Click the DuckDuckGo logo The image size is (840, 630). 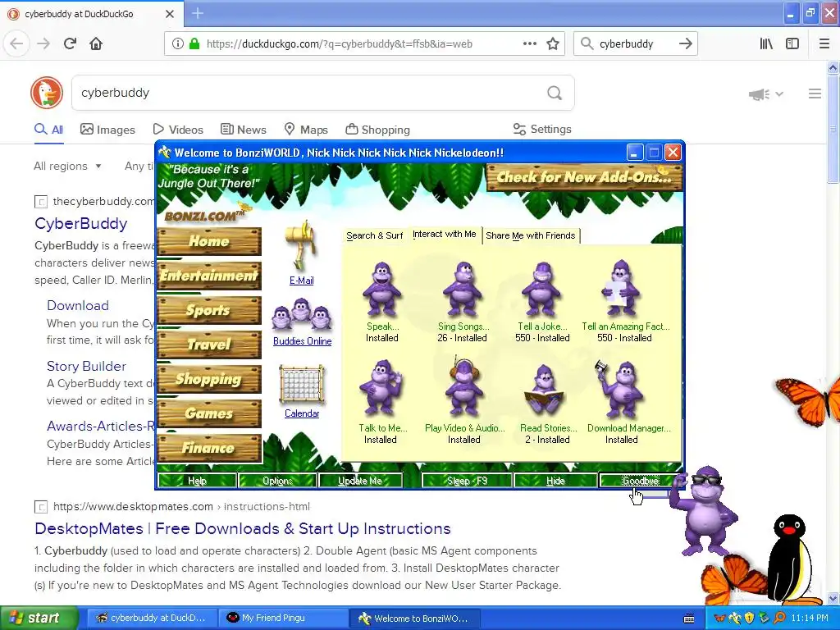tap(47, 93)
